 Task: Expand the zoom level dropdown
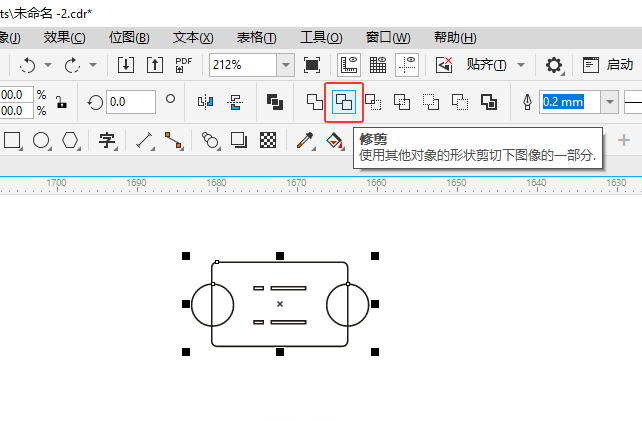click(x=286, y=65)
